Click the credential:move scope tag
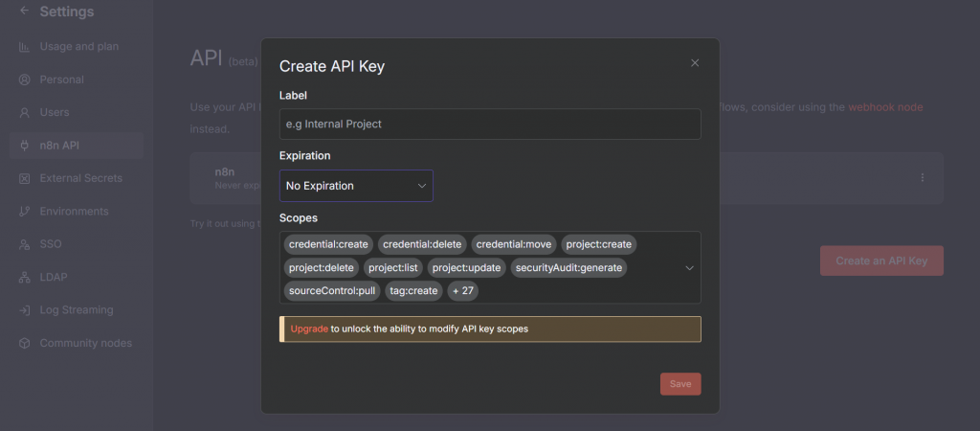The image size is (980, 431). [x=514, y=244]
